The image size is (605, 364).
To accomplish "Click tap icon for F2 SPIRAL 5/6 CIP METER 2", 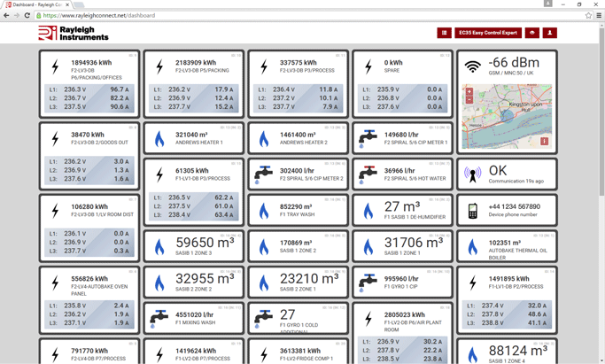I will point(264,174).
